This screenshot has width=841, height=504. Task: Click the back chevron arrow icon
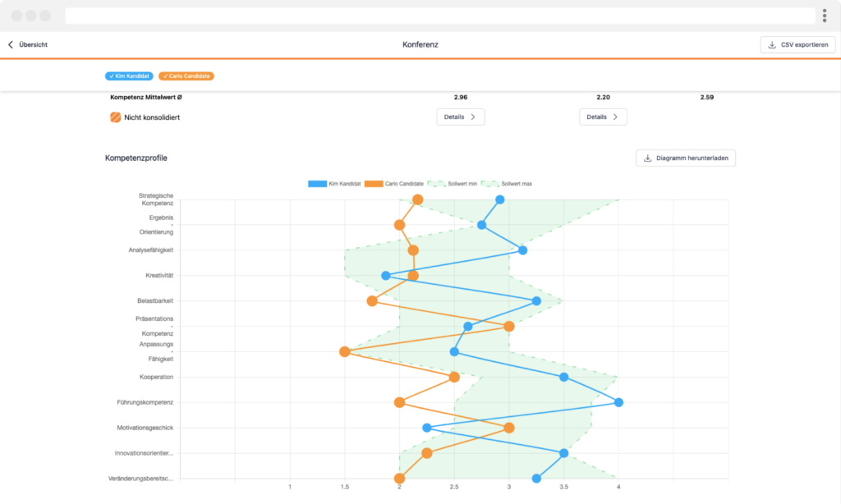click(x=10, y=44)
